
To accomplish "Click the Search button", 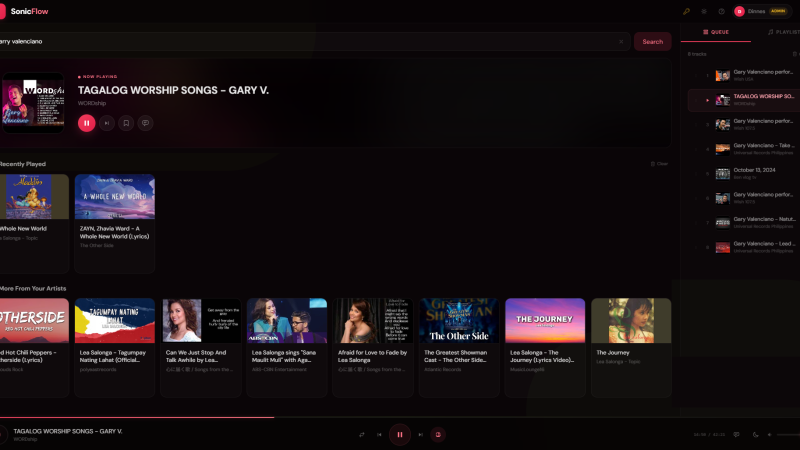I will click(x=653, y=42).
